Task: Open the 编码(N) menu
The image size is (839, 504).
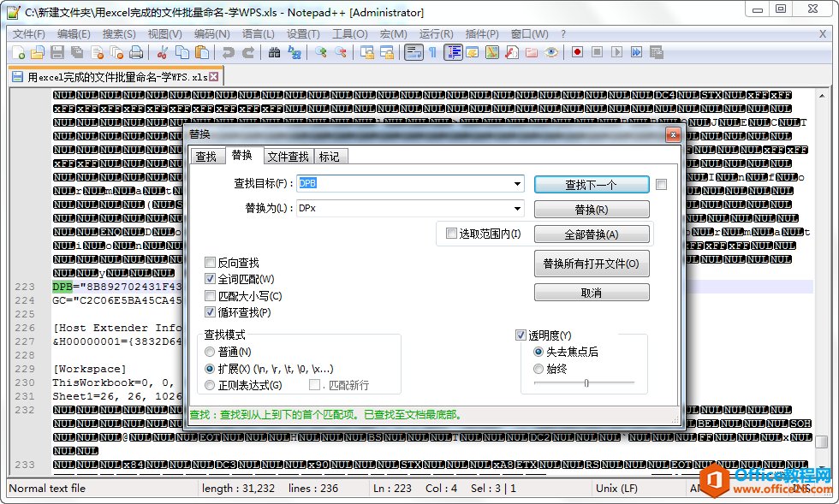Action: (211, 33)
